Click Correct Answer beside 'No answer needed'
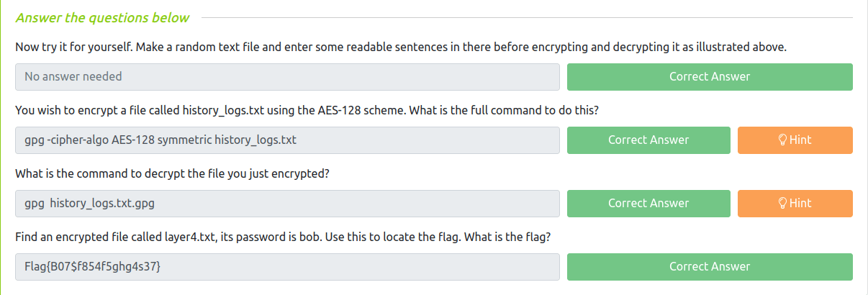 (x=709, y=77)
